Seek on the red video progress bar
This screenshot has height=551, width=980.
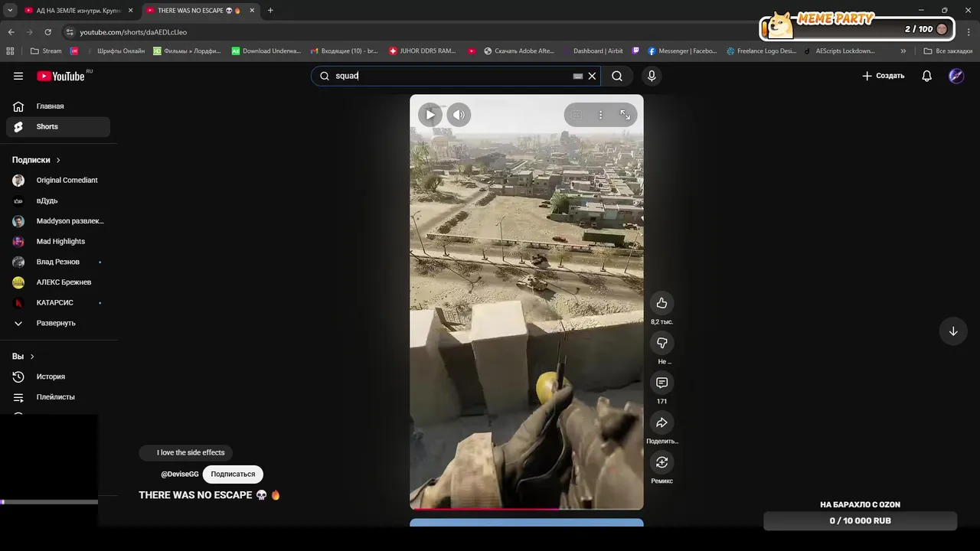coord(527,508)
